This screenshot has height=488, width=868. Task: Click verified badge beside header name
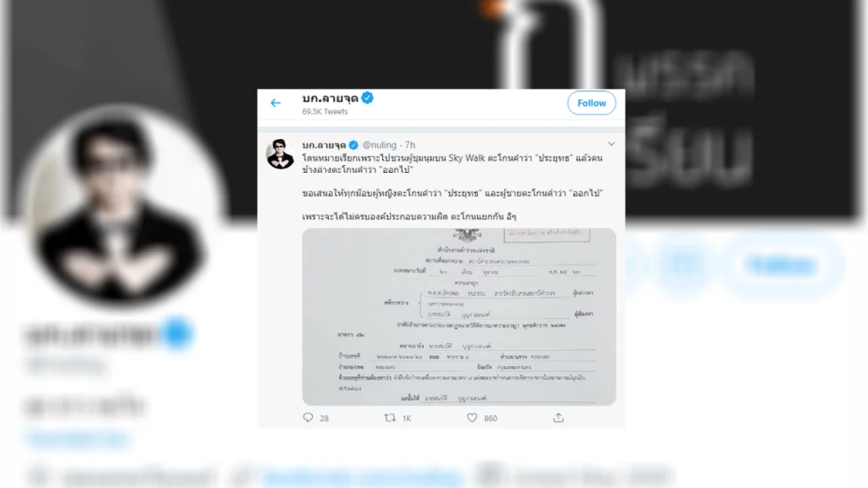[x=367, y=98]
